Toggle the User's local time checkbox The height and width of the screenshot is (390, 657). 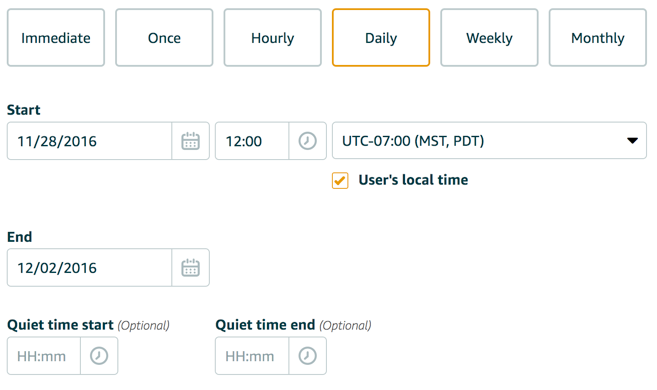coord(340,181)
